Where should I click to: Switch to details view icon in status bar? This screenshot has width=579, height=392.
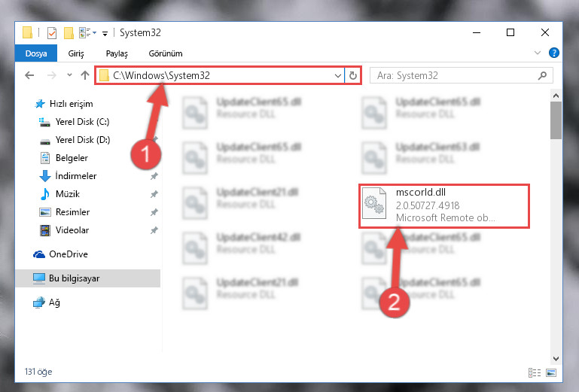(x=535, y=372)
